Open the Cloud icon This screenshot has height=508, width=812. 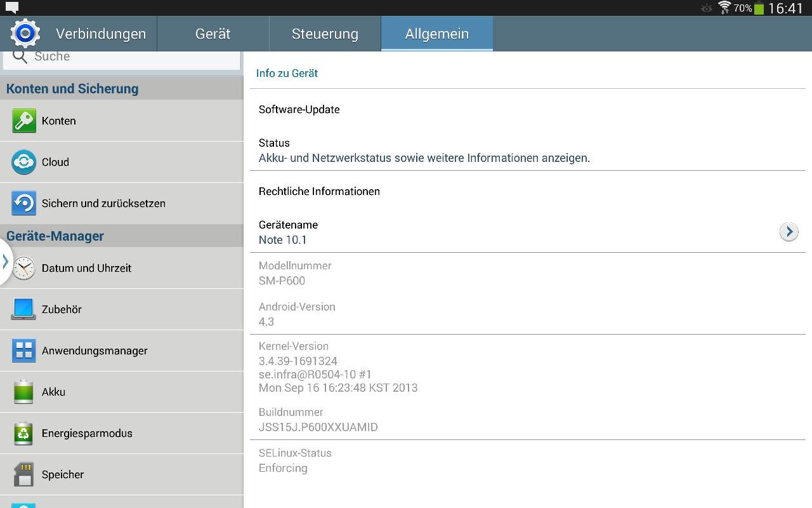tap(24, 162)
